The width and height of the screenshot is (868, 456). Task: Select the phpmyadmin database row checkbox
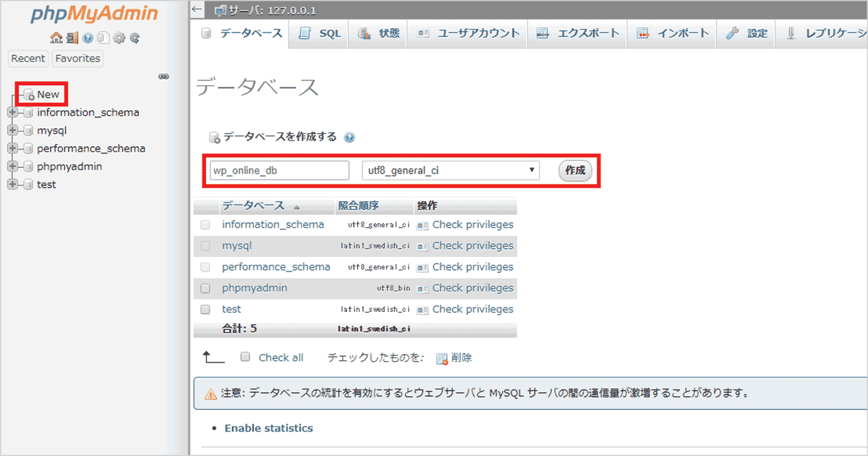pos(205,287)
